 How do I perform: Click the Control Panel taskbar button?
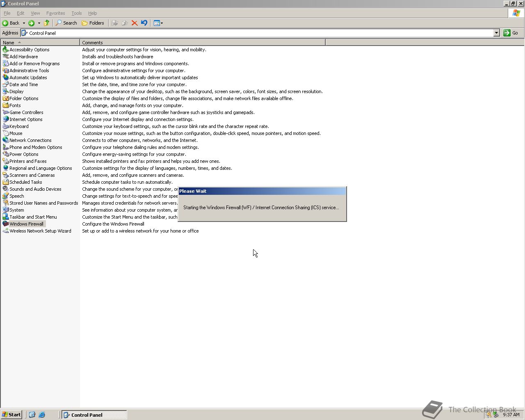[x=94, y=415]
